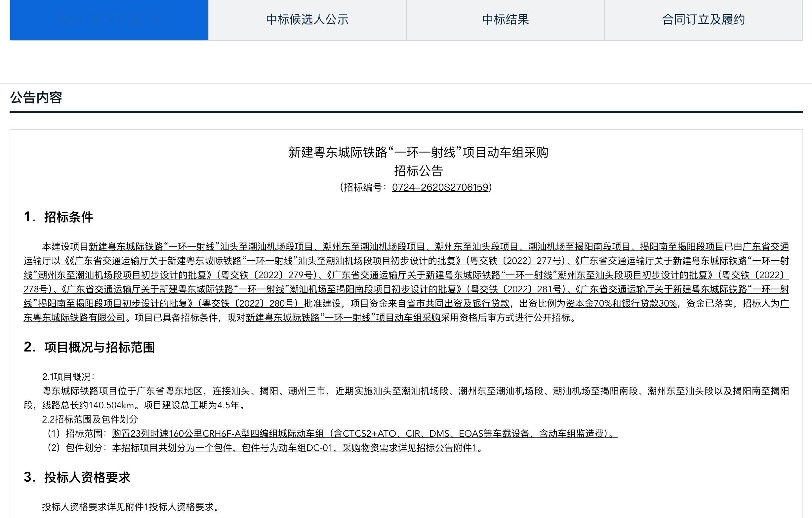Viewport: 812px width, 518px height.
Task: Click the main title 新建粤东城际铁路 项目动车组采购 above 招标公告
Action: pos(419,152)
